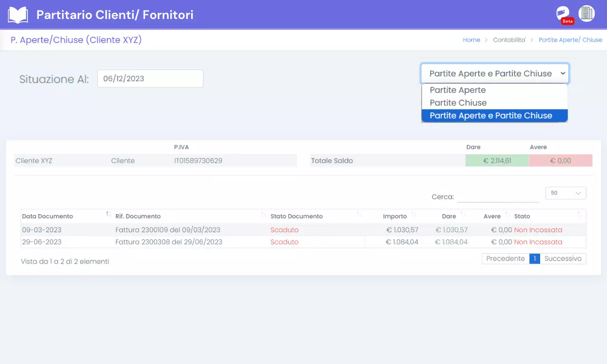
Task: Choose highlighted Partite Aperte e Partite Chiuse option
Action: (495, 116)
